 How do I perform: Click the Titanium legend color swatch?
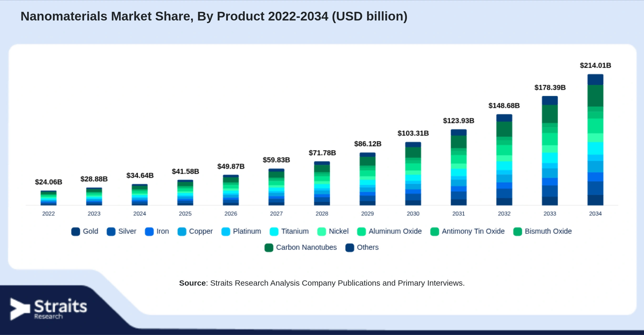tap(274, 232)
